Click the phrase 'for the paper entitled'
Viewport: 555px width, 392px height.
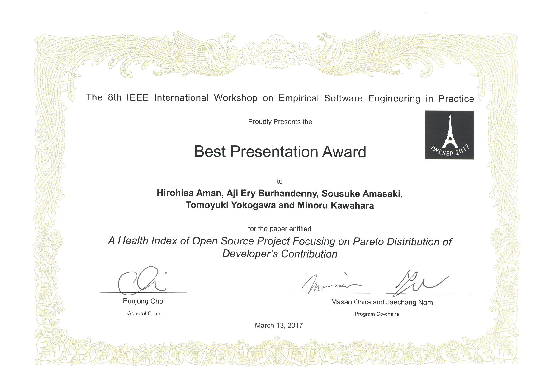click(280, 229)
